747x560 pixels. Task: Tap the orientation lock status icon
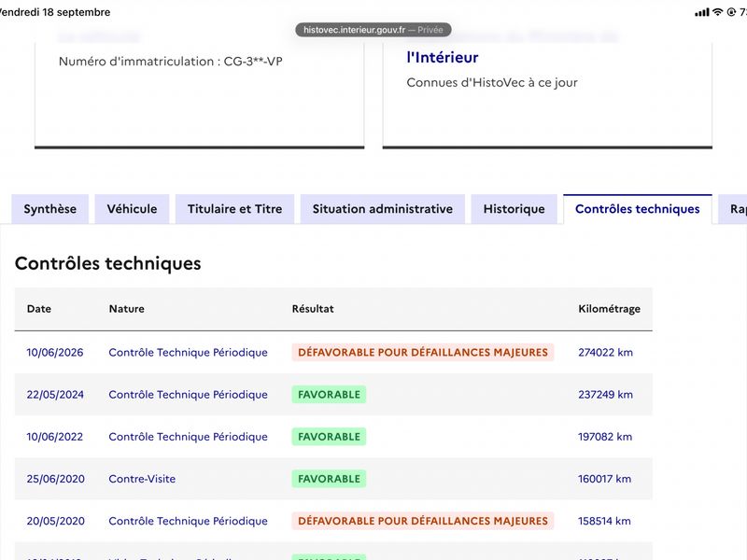[731, 12]
